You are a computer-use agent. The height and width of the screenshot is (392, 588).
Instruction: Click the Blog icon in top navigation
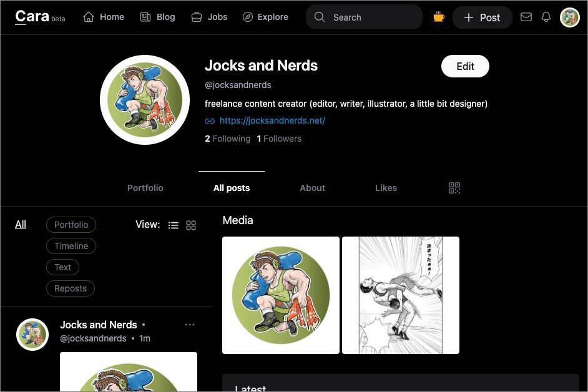146,17
